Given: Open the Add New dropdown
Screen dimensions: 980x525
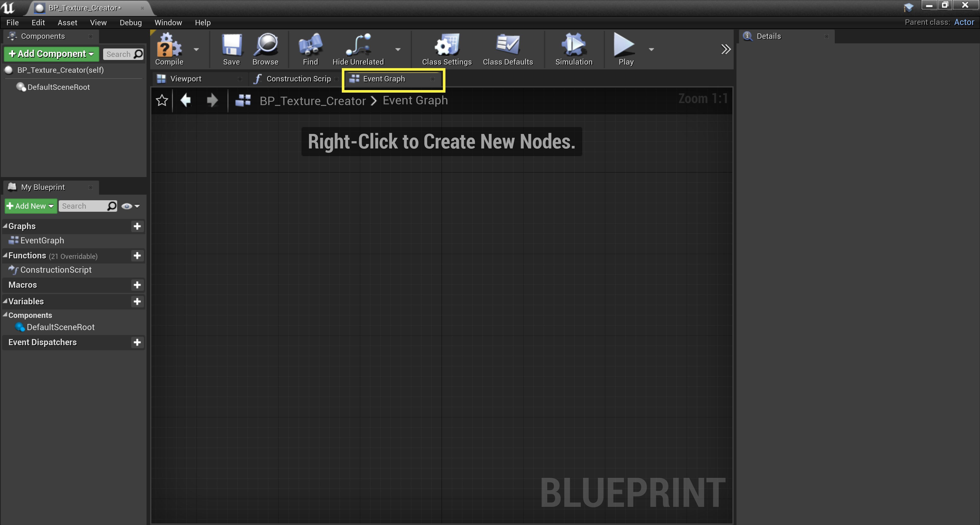Looking at the screenshot, I should click(30, 206).
